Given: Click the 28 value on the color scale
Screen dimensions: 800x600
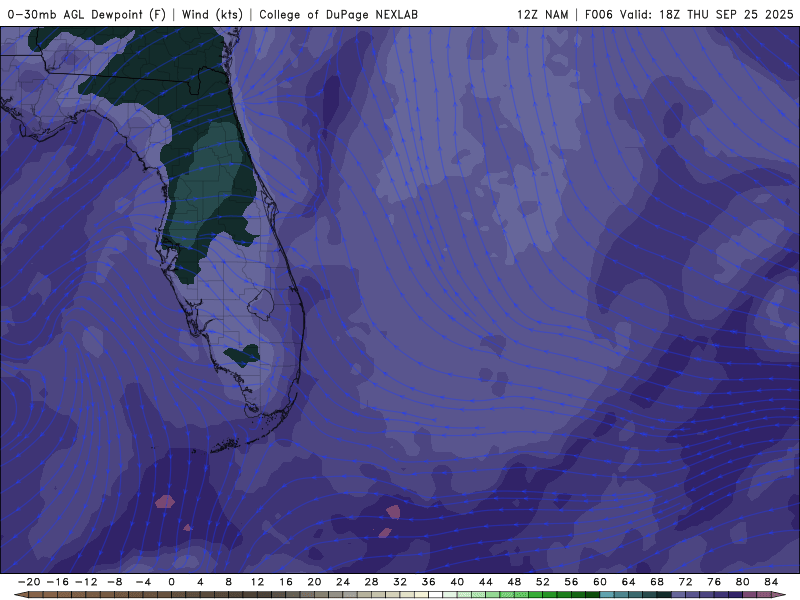Looking at the screenshot, I should tap(371, 582).
